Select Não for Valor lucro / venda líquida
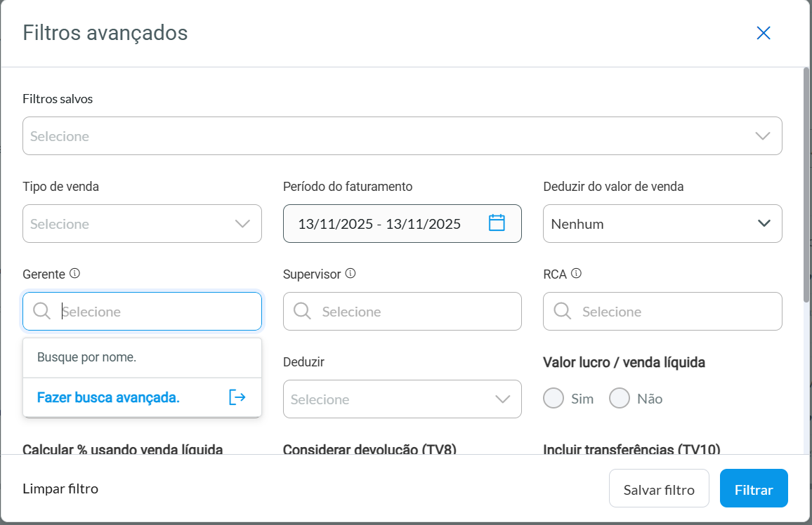 [620, 399]
